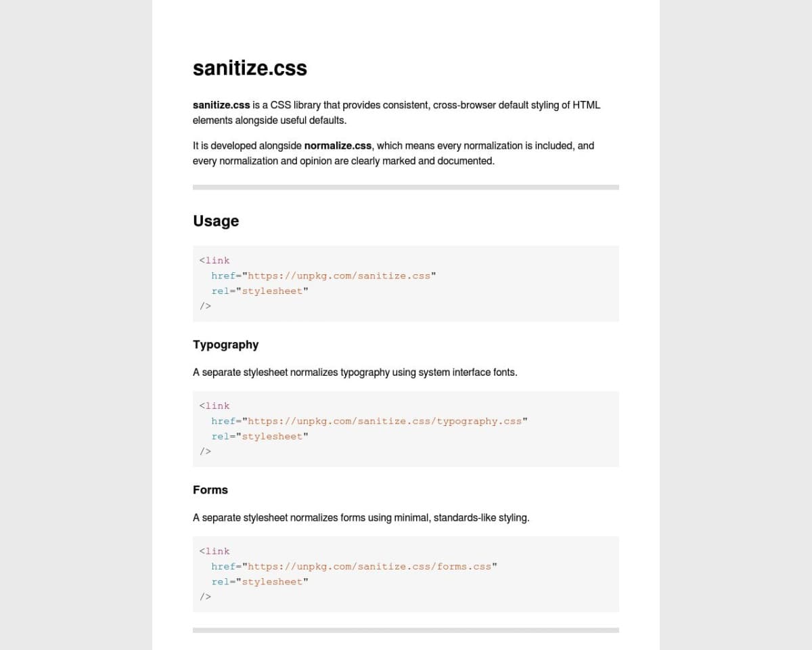Open the bold "normalize.css" link
Viewport: 812px width, 650px height.
338,146
